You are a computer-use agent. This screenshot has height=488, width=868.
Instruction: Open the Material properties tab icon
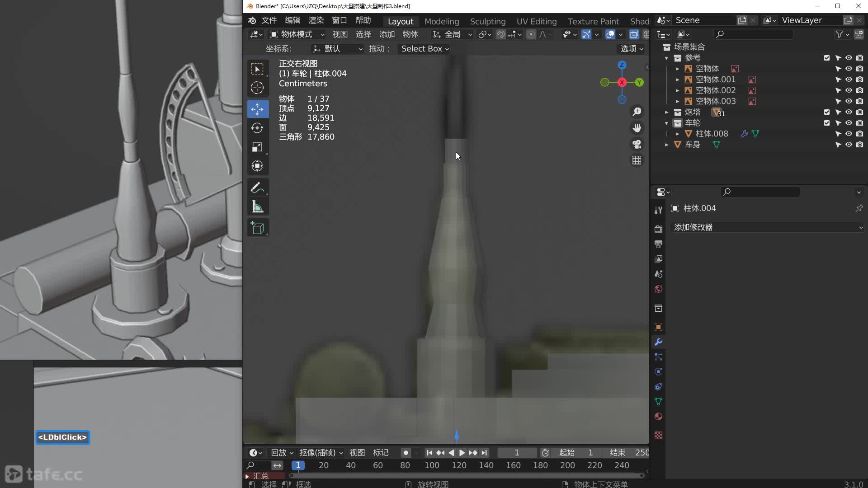click(x=658, y=417)
